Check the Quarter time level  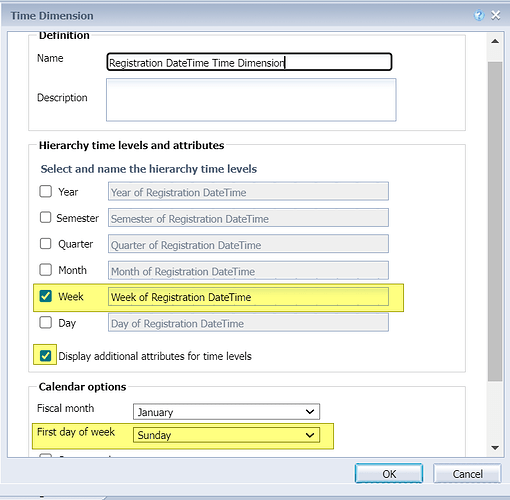(x=46, y=244)
